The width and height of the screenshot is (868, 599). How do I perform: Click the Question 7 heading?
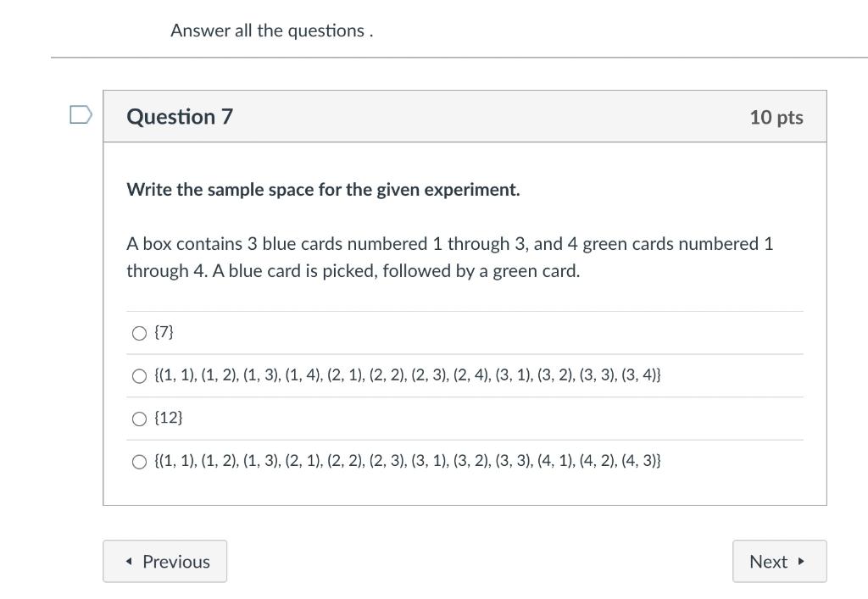[x=179, y=117]
